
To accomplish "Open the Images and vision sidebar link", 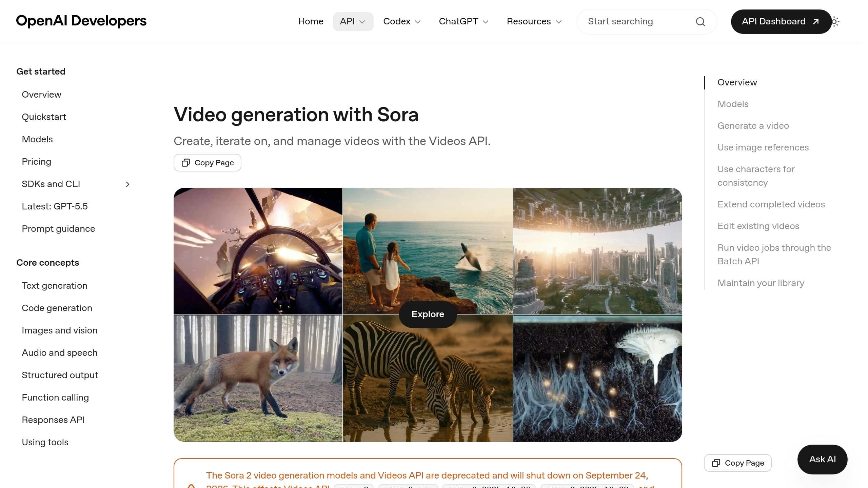I will click(60, 330).
